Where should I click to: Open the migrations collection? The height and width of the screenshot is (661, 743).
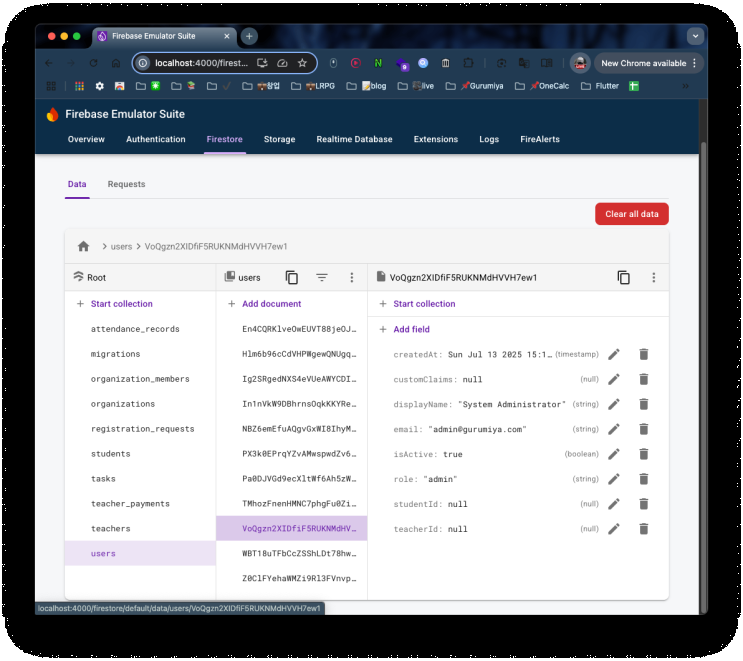(x=140, y=354)
